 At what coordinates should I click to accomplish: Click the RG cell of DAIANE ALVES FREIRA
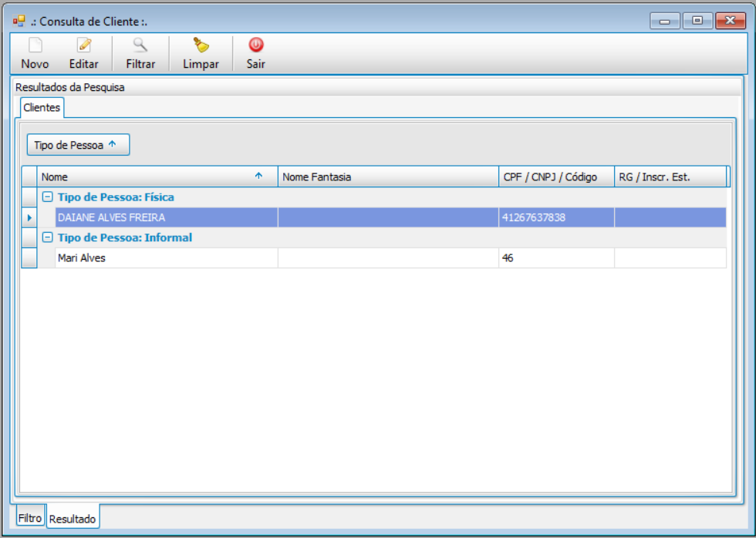coord(670,217)
